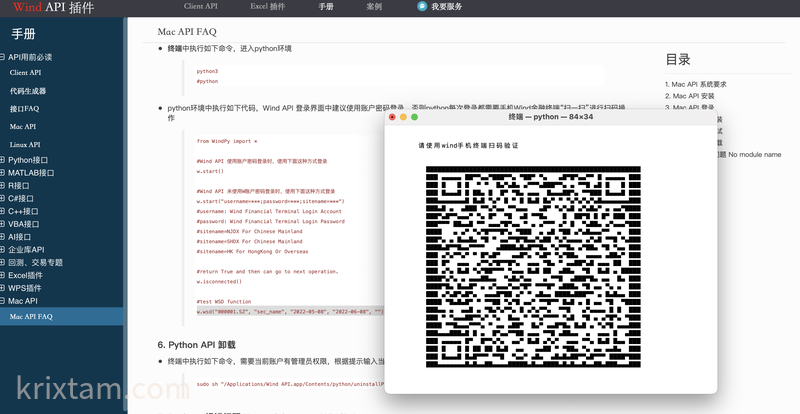Click the 我要服务 label in the top bar
Image resolution: width=800 pixels, height=414 pixels.
[446, 7]
